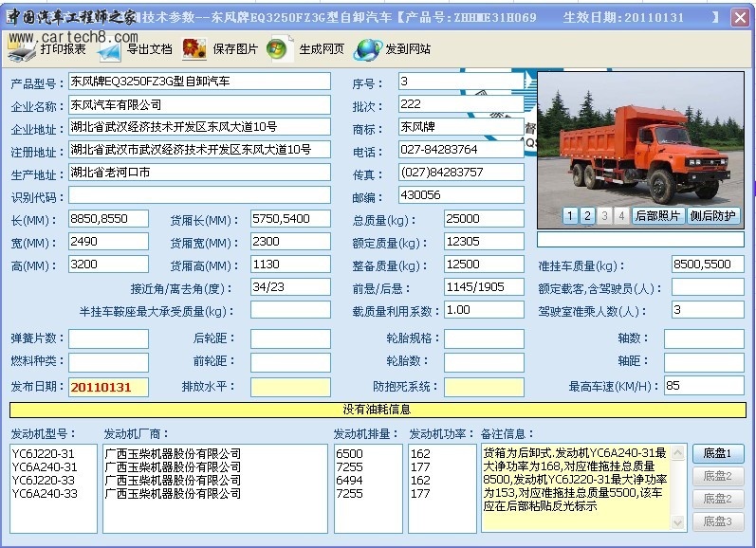The width and height of the screenshot is (756, 548).
Task: Click the globe icon for 发到网站
Action: click(x=367, y=49)
